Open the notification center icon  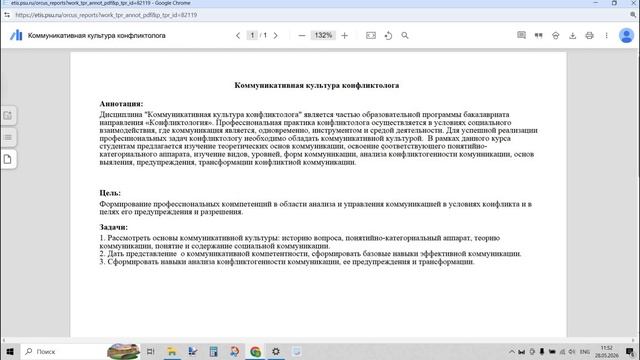[630, 351]
